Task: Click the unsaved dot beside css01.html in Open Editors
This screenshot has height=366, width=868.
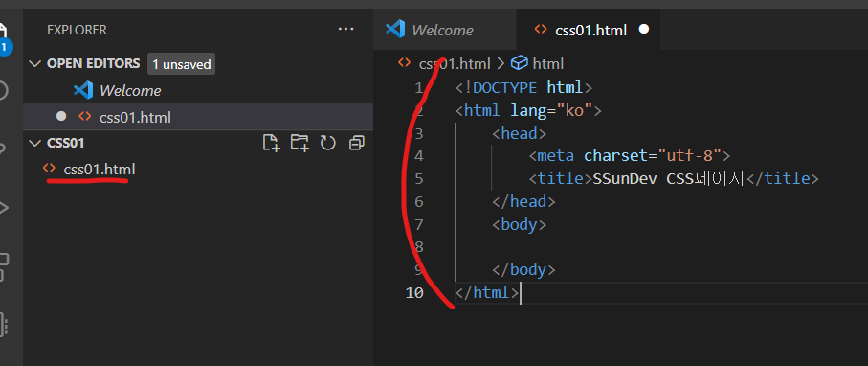Action: pos(61,116)
